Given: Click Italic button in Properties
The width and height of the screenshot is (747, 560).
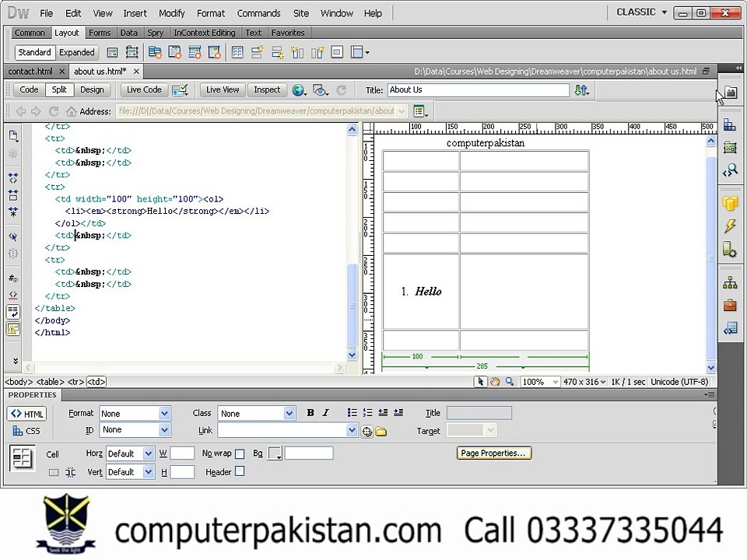Looking at the screenshot, I should click(x=325, y=413).
